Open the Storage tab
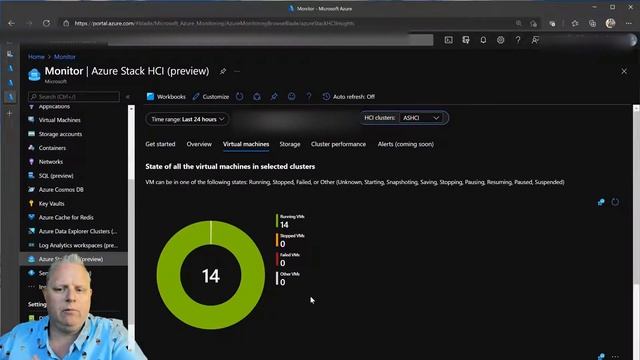640x360 pixels. tap(290, 144)
